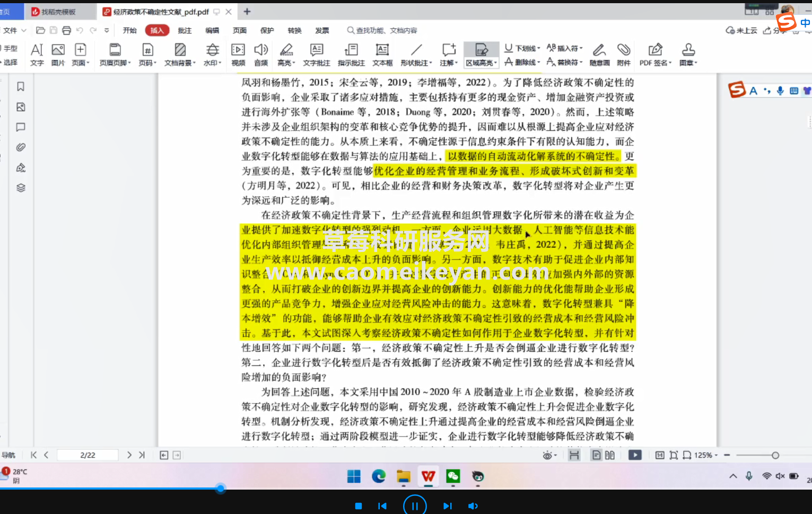
Task: Click the open file folder icon
Action: pos(40,30)
